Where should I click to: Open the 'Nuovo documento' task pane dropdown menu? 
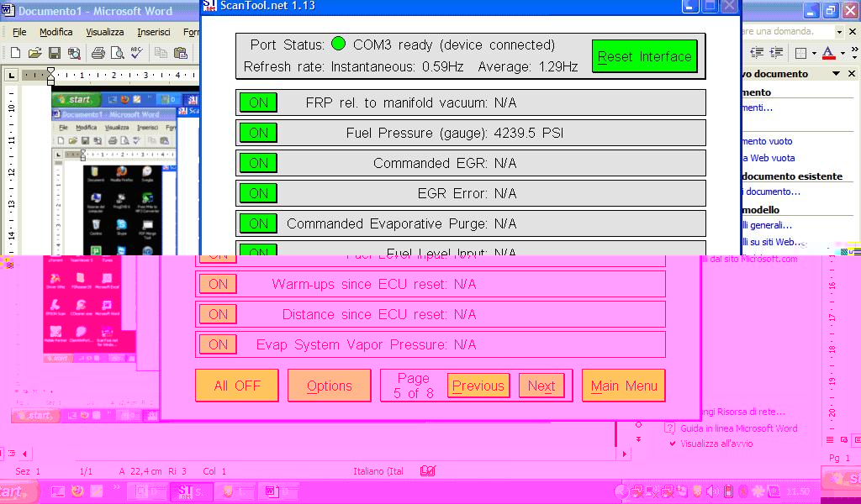tap(836, 73)
